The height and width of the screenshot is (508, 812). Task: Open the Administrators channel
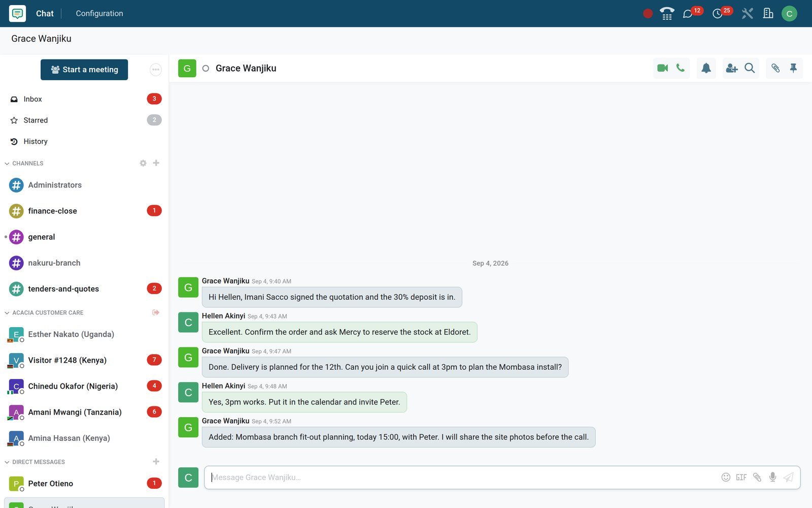point(84,185)
